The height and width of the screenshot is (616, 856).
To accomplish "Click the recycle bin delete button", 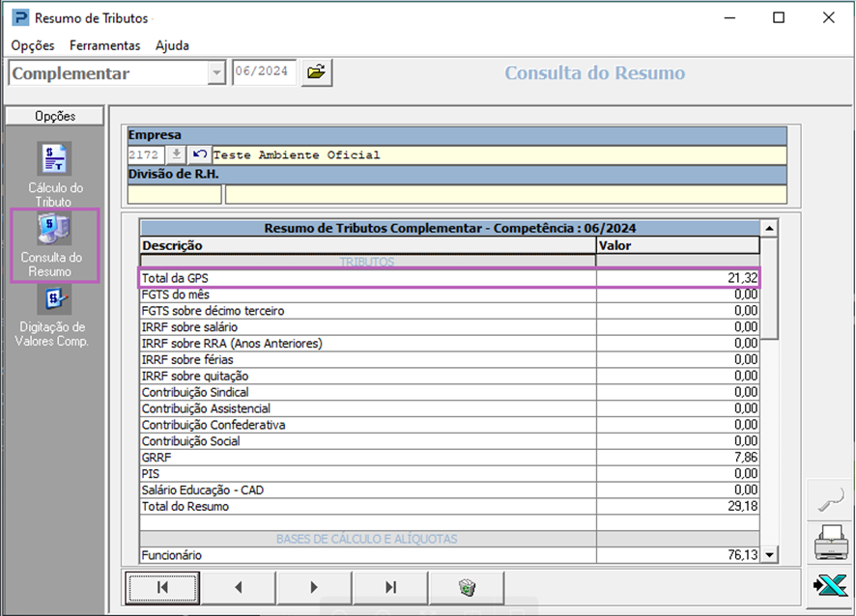I will pyautogui.click(x=467, y=586).
